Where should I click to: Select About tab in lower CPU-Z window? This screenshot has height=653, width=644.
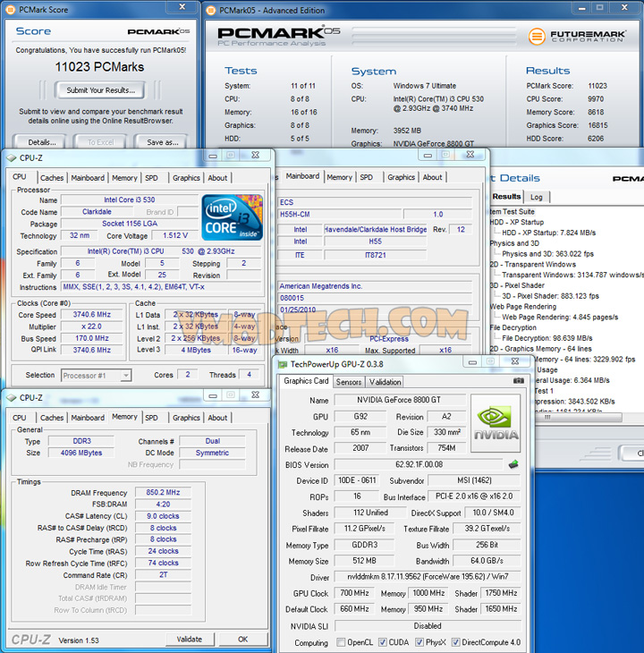tap(217, 418)
